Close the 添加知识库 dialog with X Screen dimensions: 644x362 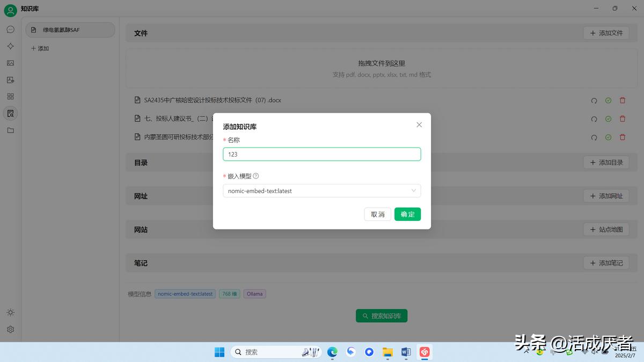(x=419, y=124)
